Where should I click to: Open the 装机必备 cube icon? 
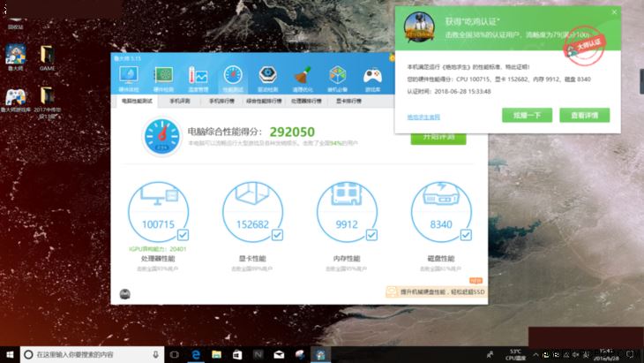[338, 78]
